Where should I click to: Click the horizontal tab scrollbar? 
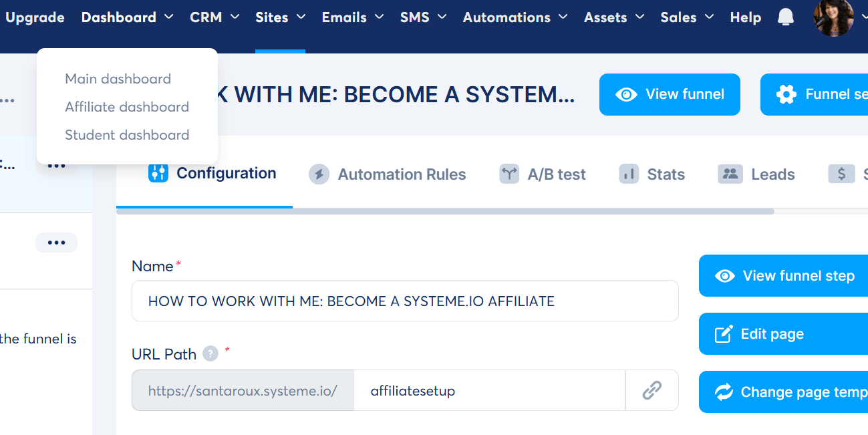[445, 212]
